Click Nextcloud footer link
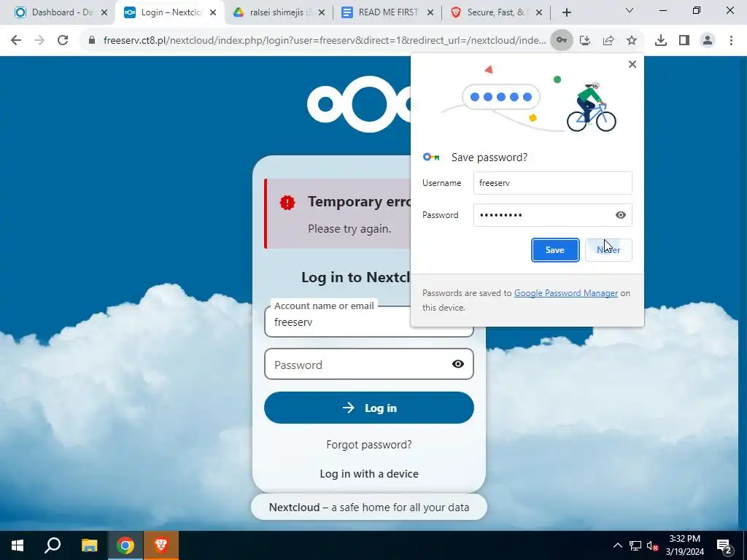Image resolution: width=747 pixels, height=560 pixels. [294, 507]
